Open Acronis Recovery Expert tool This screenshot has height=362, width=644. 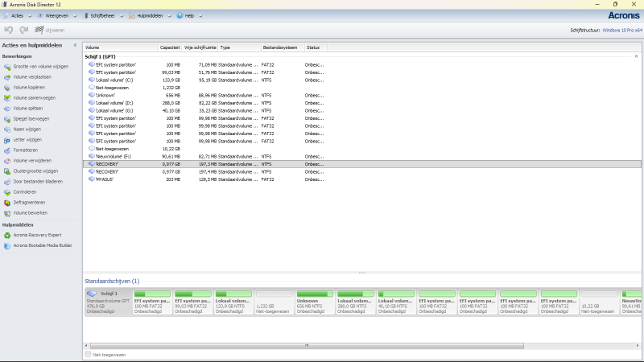[x=7, y=235]
